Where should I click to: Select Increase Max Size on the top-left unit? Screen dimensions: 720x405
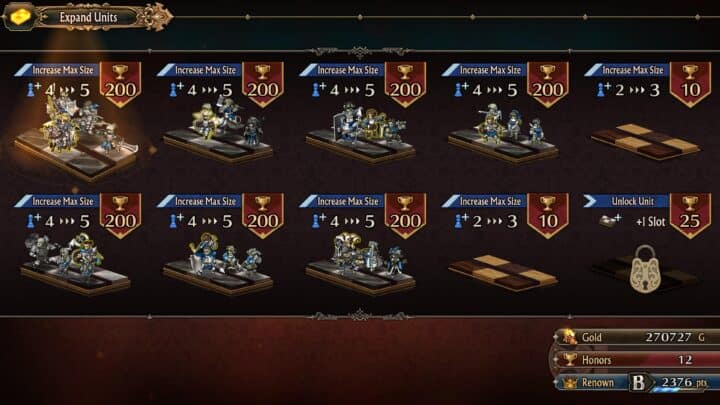click(62, 70)
